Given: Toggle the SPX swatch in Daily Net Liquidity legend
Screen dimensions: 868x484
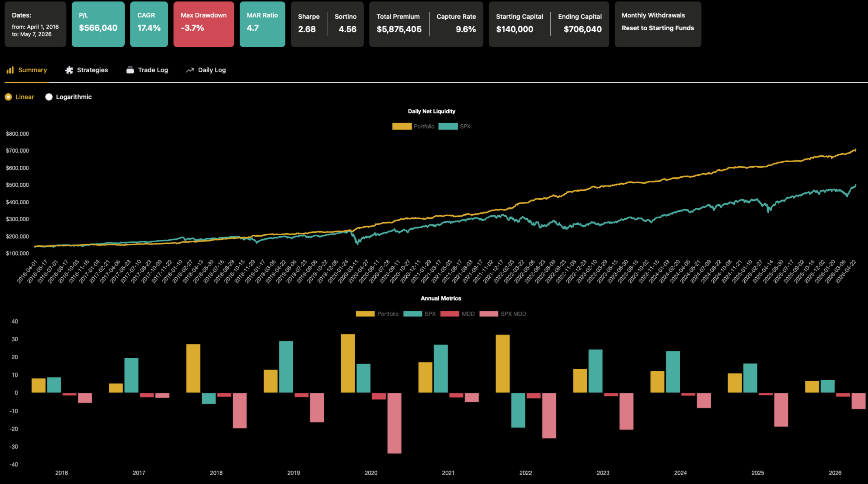Looking at the screenshot, I should pyautogui.click(x=448, y=126).
